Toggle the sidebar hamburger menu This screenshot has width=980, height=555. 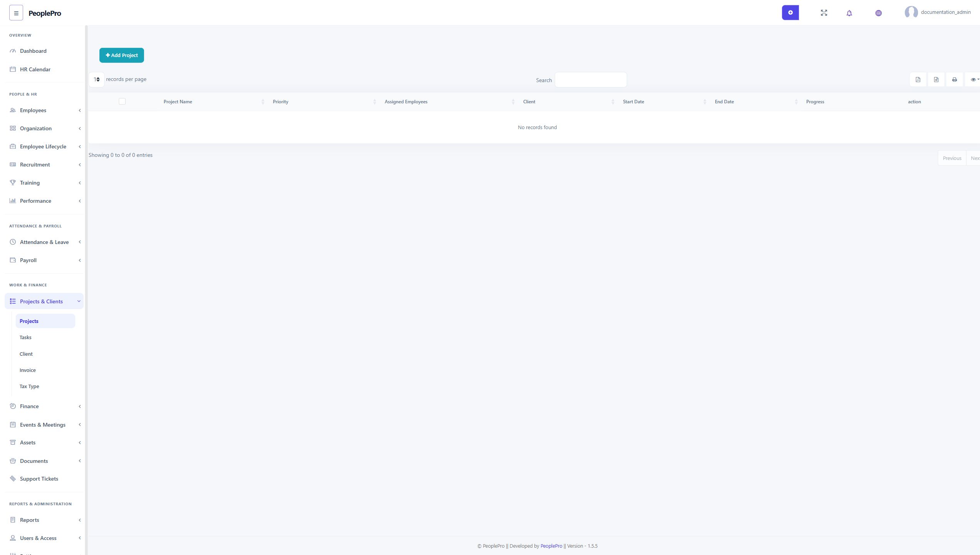click(16, 13)
